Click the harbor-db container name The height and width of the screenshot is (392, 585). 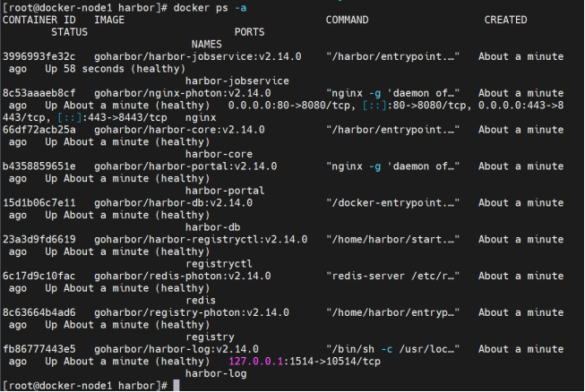pyautogui.click(x=213, y=227)
